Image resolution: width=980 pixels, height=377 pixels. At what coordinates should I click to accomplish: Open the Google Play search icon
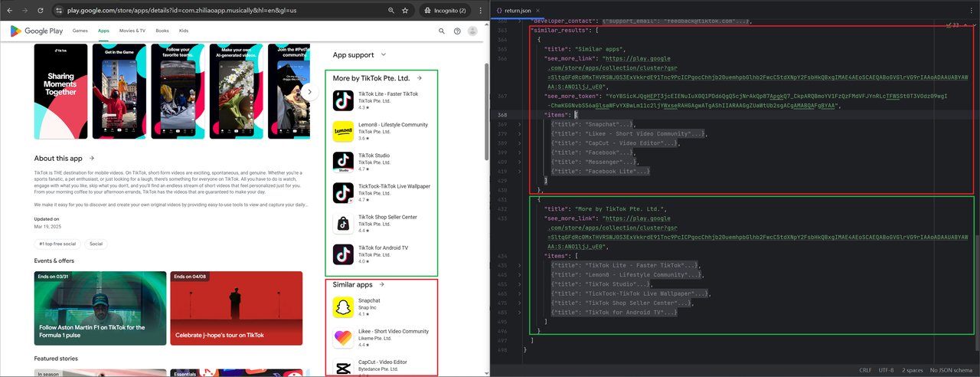442,31
